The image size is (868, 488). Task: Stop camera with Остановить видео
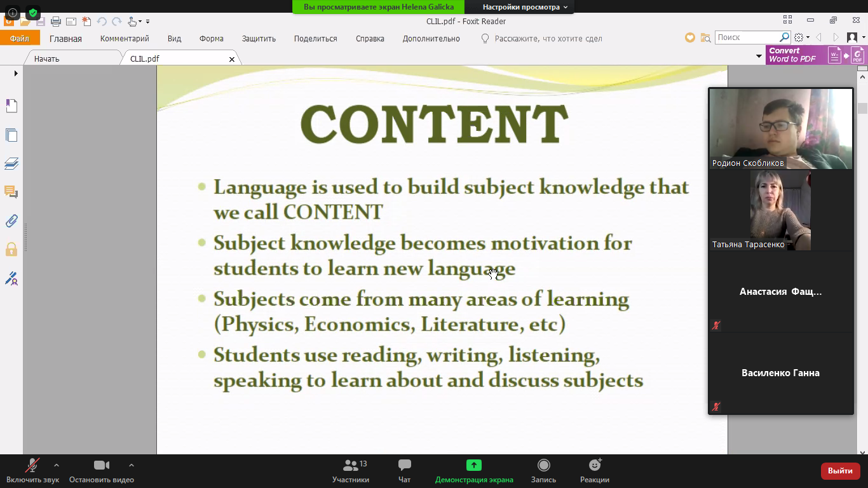point(102,470)
